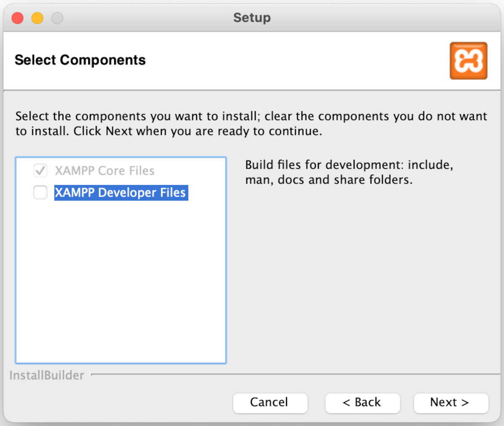504x426 pixels.
Task: Click the orange XAMPP logo icon
Action: [x=468, y=61]
